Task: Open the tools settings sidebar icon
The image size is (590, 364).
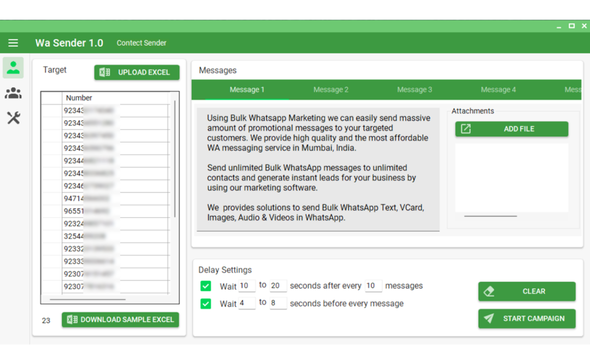Action: coord(14,118)
